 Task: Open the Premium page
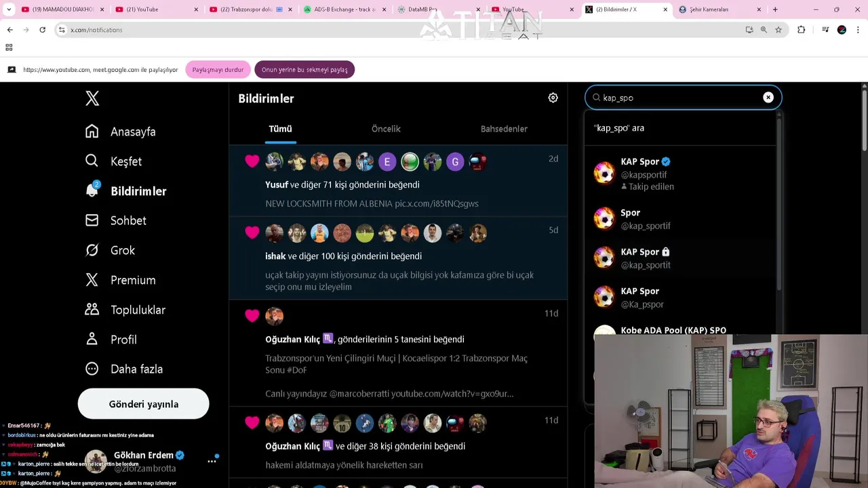120,280
